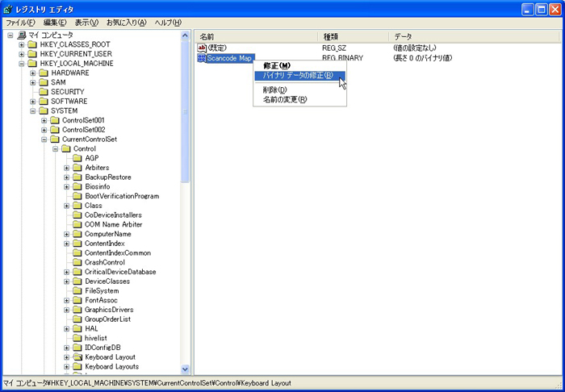Click the CrashControl folder icon
Screen dimensions: 565x392
click(77, 262)
